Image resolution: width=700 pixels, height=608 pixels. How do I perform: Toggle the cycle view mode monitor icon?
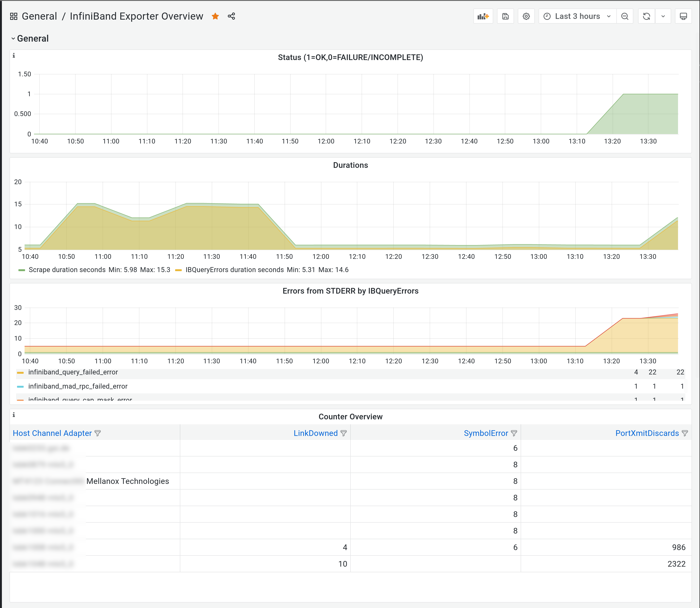[683, 16]
